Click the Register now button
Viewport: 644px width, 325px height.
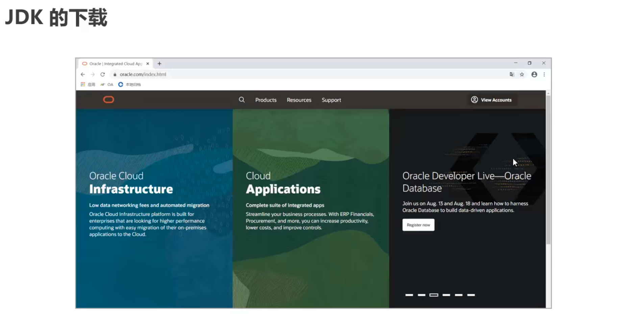[x=418, y=225]
